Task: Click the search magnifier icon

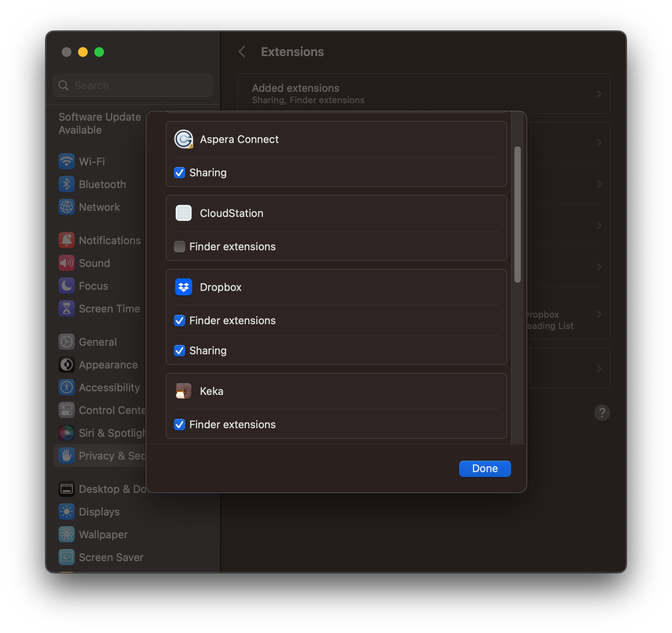Action: click(64, 85)
